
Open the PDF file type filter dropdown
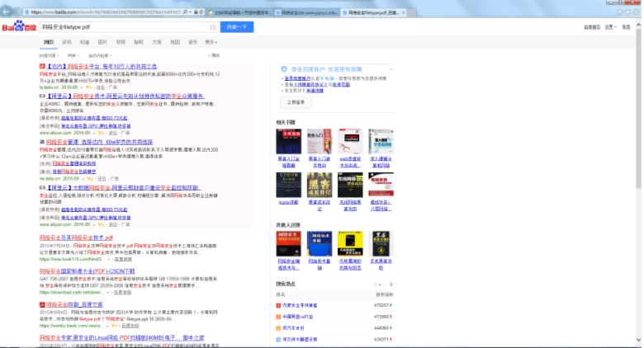[x=73, y=55]
